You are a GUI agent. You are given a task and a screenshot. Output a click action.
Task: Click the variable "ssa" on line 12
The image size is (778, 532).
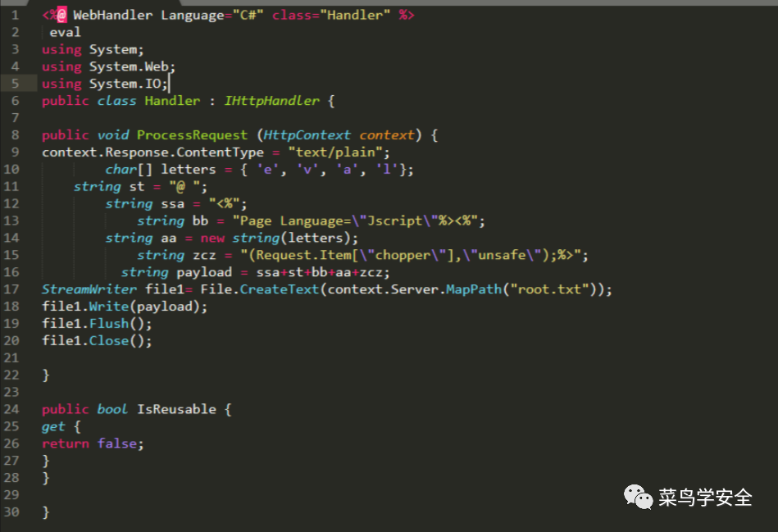(x=173, y=204)
